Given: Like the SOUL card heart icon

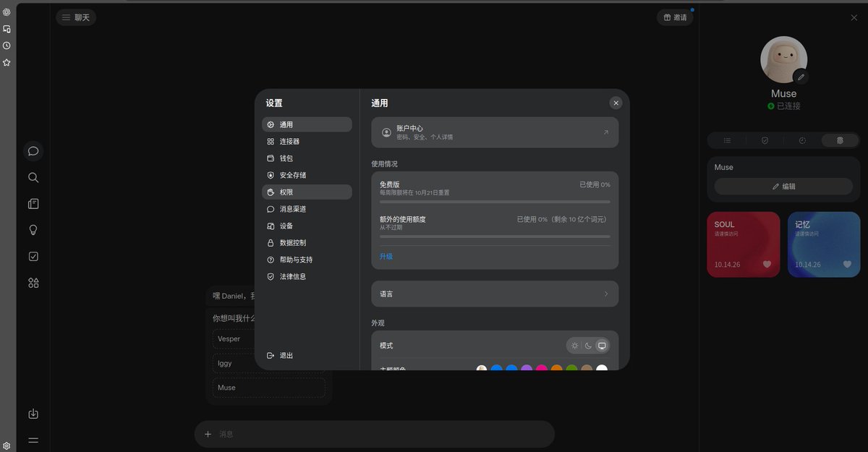Looking at the screenshot, I should point(767,264).
